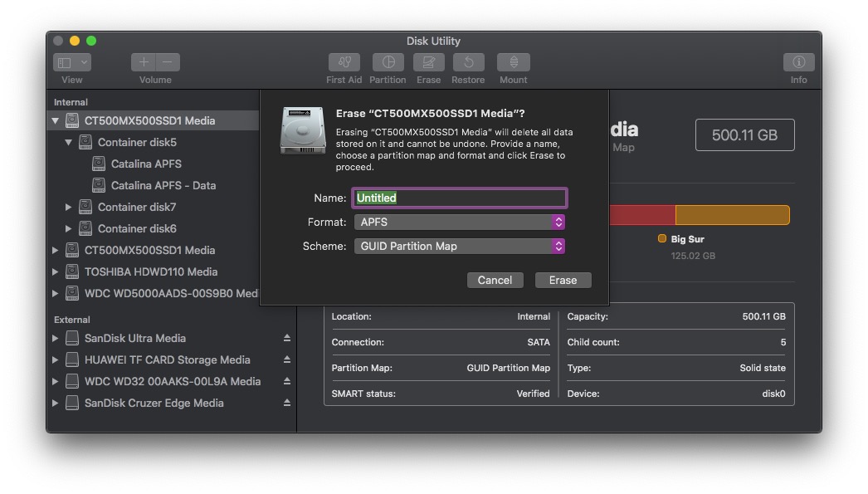Viewport: 868px width, 494px height.
Task: Open the View dropdown chevron
Action: [x=84, y=62]
